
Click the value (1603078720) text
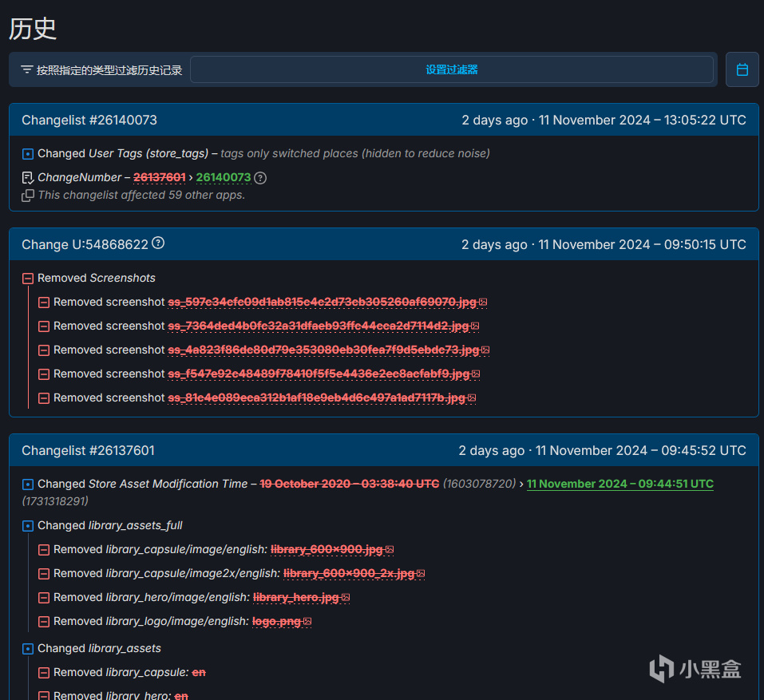(x=480, y=484)
